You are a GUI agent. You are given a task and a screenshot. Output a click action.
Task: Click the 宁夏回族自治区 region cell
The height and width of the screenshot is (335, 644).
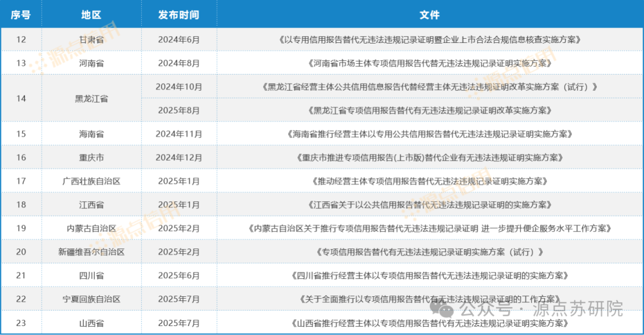pyautogui.click(x=91, y=299)
